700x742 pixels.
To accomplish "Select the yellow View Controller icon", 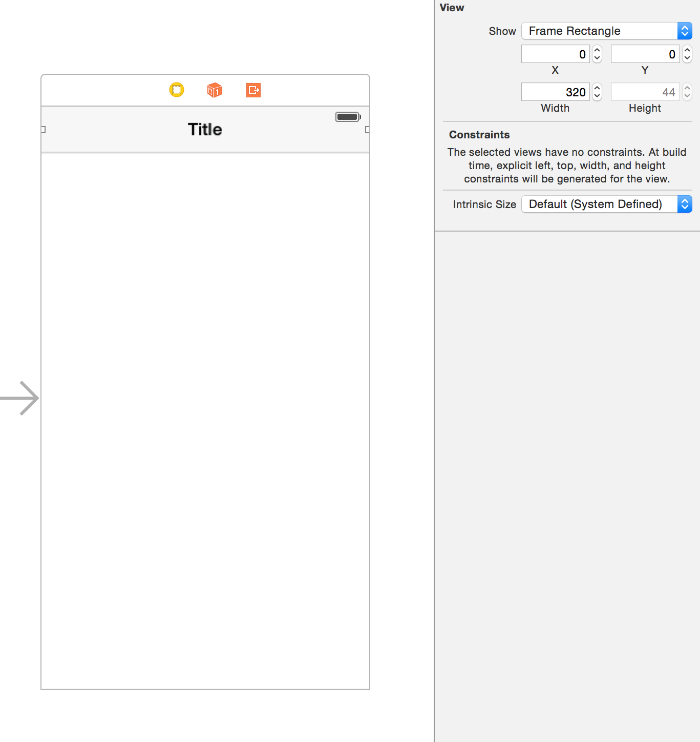I will pyautogui.click(x=176, y=90).
